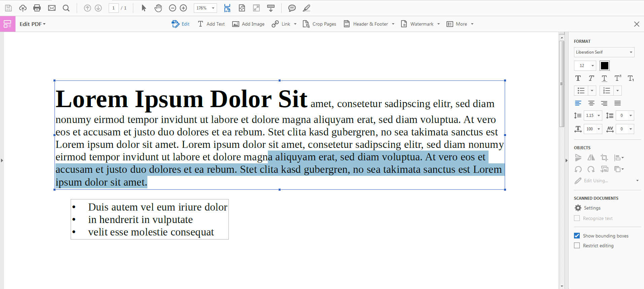Click the flip horizontal object icon
644x289 pixels.
pyautogui.click(x=591, y=158)
